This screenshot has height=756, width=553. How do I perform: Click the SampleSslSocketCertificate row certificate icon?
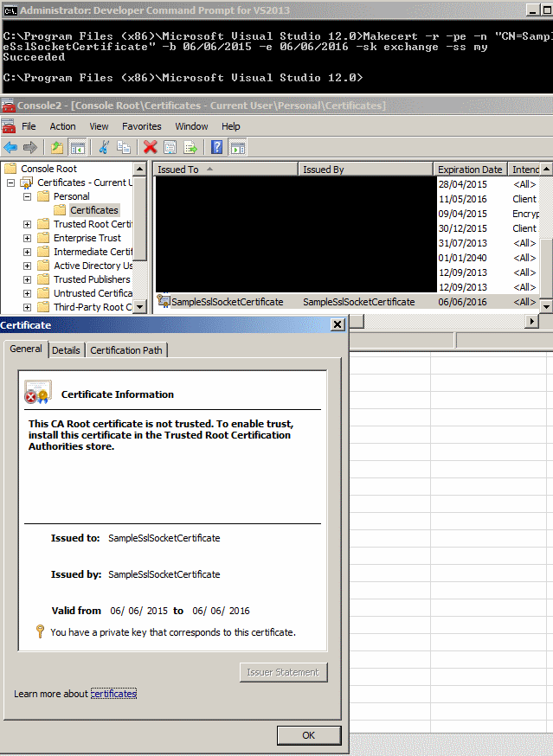pyautogui.click(x=164, y=301)
